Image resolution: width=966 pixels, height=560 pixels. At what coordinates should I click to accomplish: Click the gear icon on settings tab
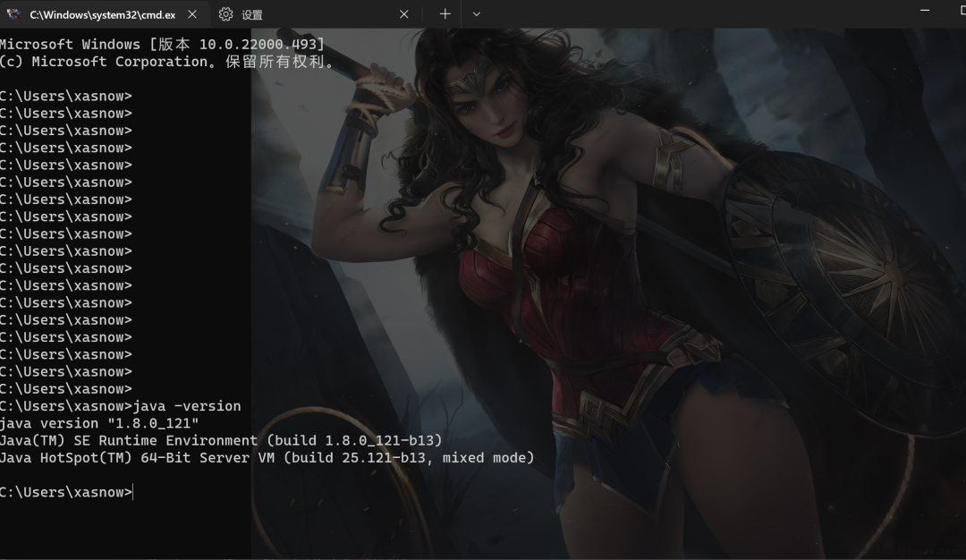[226, 14]
